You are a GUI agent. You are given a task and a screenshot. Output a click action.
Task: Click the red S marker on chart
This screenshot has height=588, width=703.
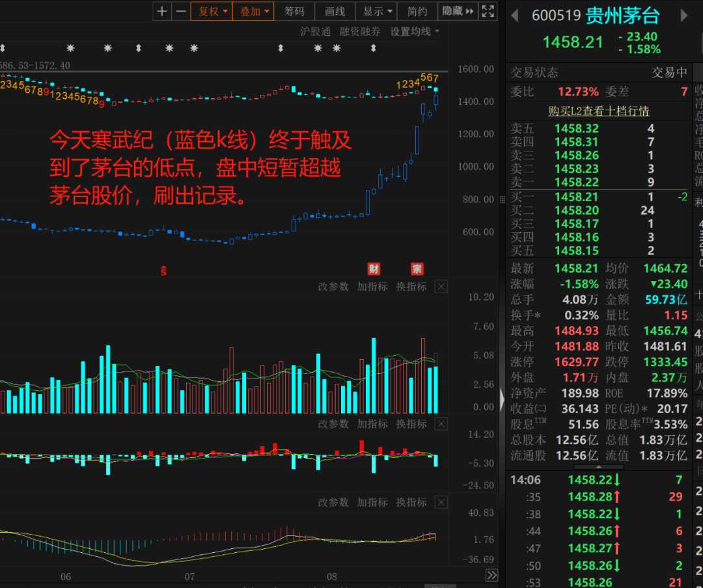pyautogui.click(x=163, y=271)
